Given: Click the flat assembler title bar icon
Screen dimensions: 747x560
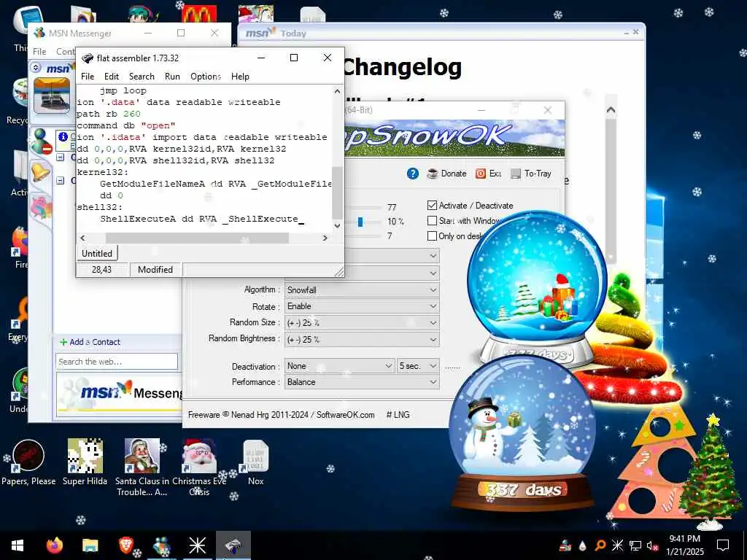Looking at the screenshot, I should coord(88,58).
